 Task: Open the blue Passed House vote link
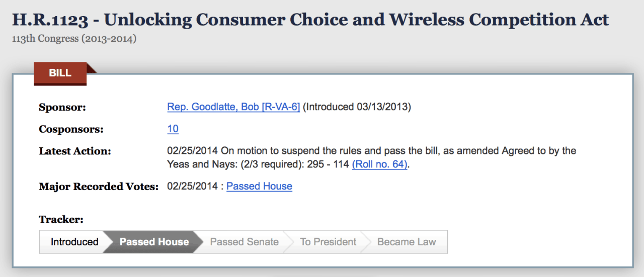pyautogui.click(x=259, y=187)
